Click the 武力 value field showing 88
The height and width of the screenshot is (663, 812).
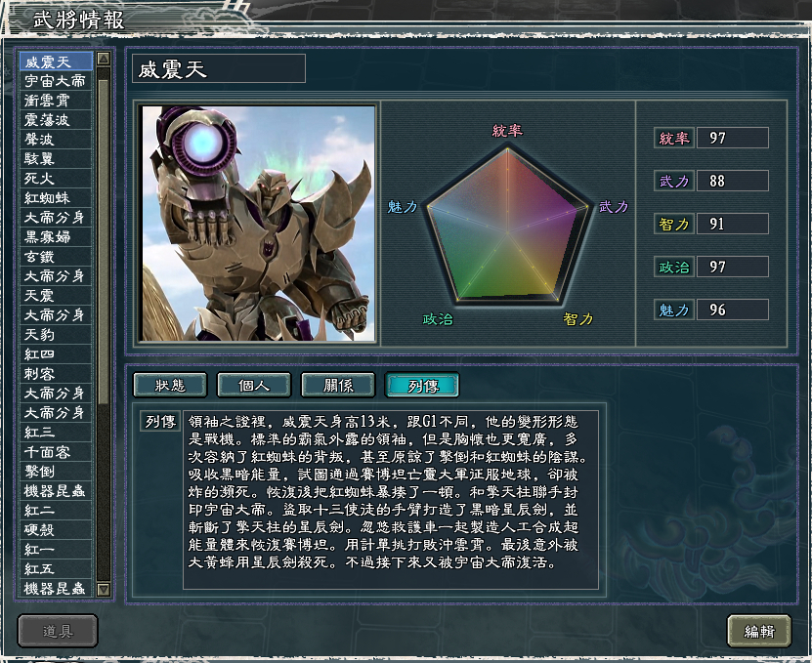(732, 182)
